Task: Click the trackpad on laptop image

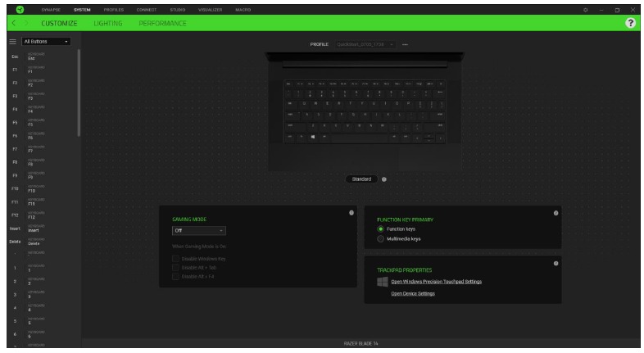Action: coord(365,156)
